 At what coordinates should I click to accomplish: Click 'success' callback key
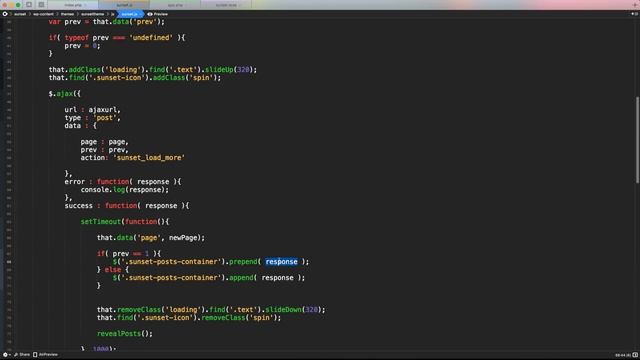[x=78, y=206]
